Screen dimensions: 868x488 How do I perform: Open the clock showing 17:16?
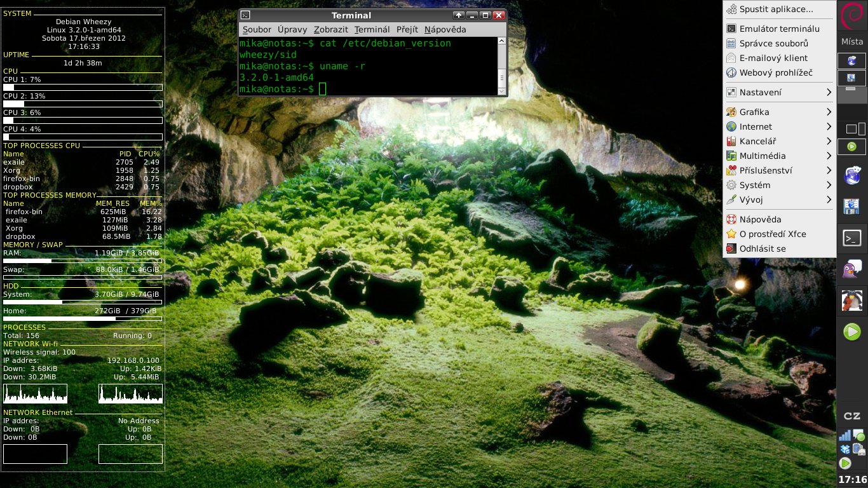[852, 480]
